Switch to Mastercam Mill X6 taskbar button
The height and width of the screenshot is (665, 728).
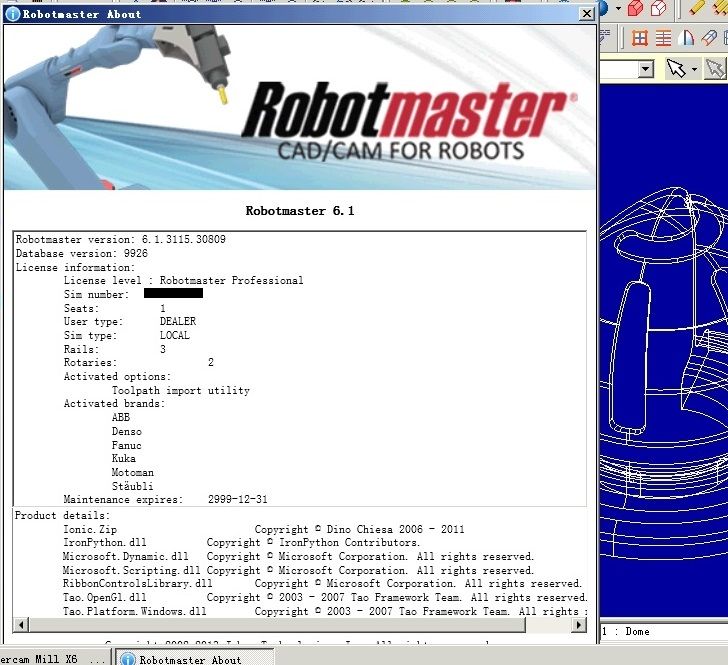coord(54,658)
